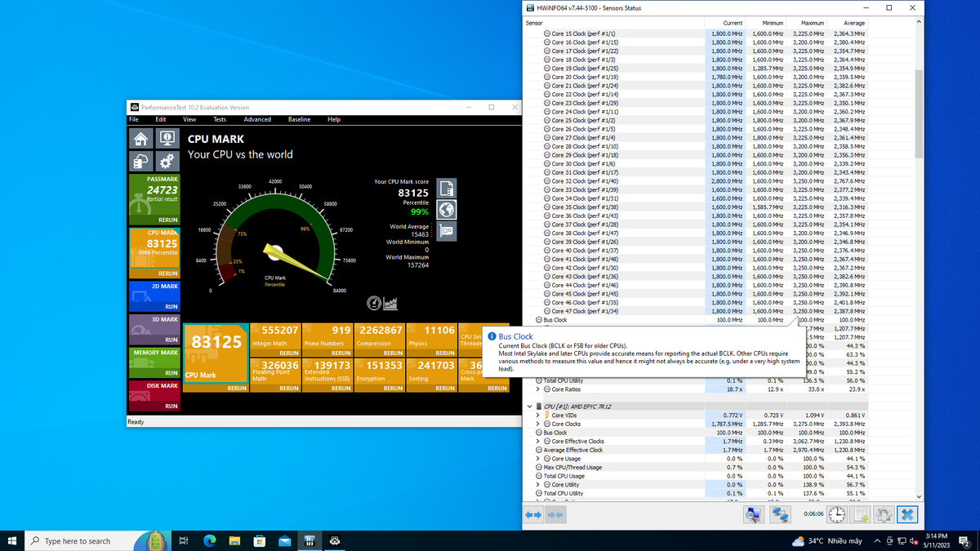Click the cloud baseline upload icon
The image size is (980, 551).
coord(141,161)
